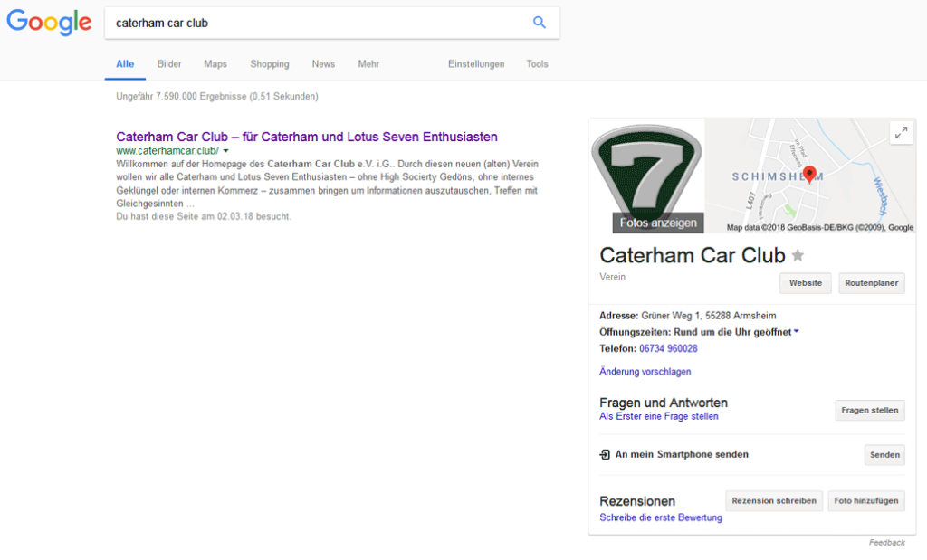
Task: Click the result count text Ungefähr 7.590.000 Ergebnisse
Action: point(217,96)
